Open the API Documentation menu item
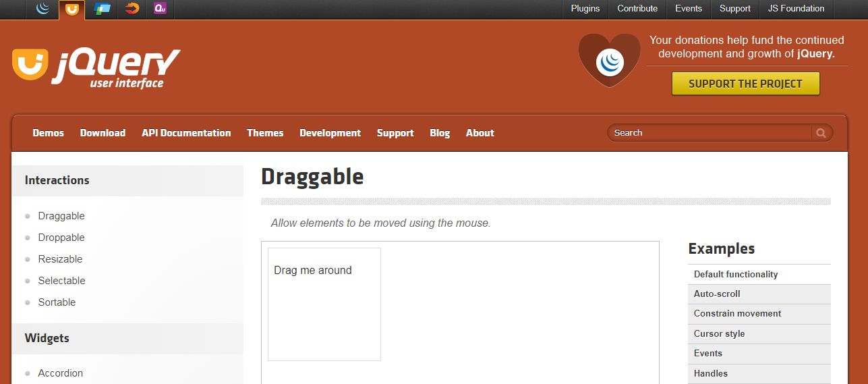Viewport: 868px width, 384px height. [186, 133]
